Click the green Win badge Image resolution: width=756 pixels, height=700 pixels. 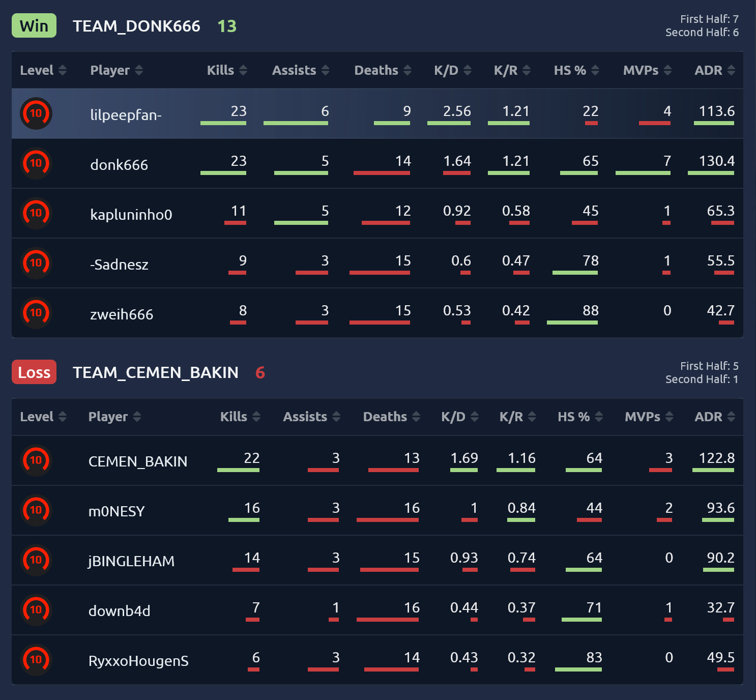34,26
